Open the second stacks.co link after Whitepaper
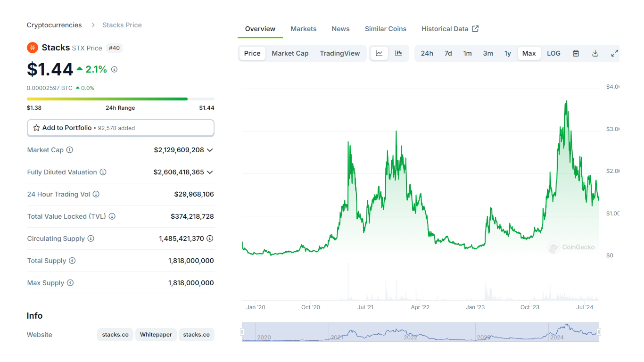 (x=197, y=335)
